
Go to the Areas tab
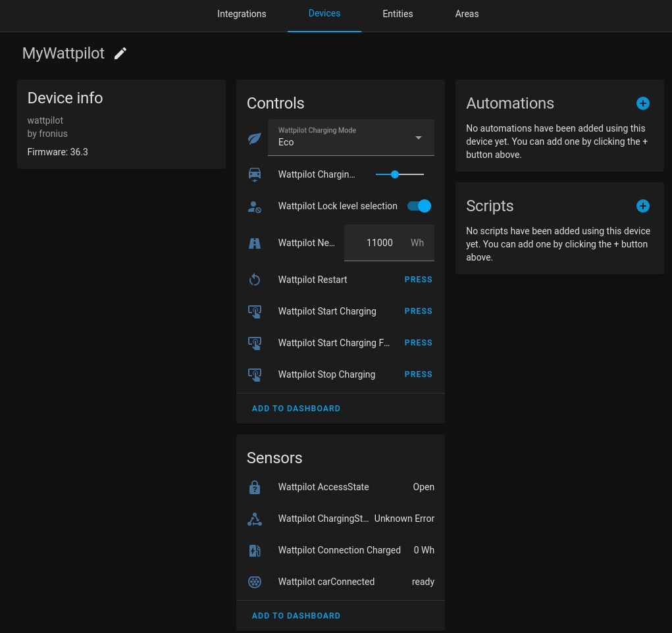point(467,14)
